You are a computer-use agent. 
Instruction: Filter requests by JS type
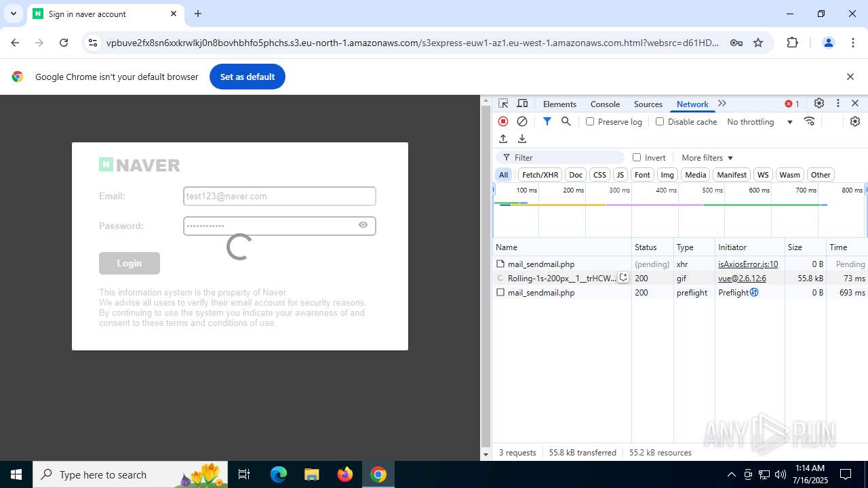click(620, 175)
